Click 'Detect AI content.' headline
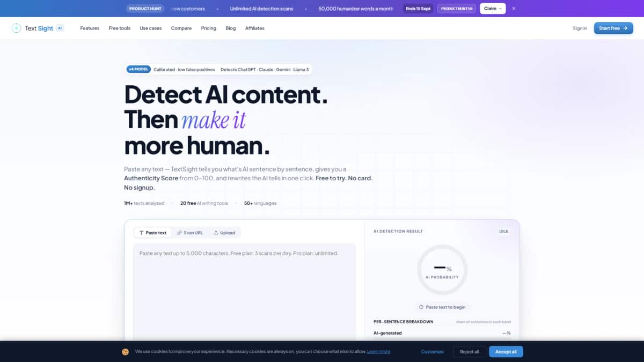 click(226, 94)
